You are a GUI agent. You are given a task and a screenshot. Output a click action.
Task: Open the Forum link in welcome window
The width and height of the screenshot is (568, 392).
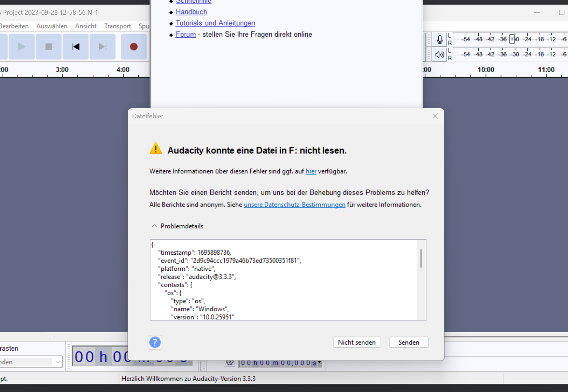click(x=186, y=34)
